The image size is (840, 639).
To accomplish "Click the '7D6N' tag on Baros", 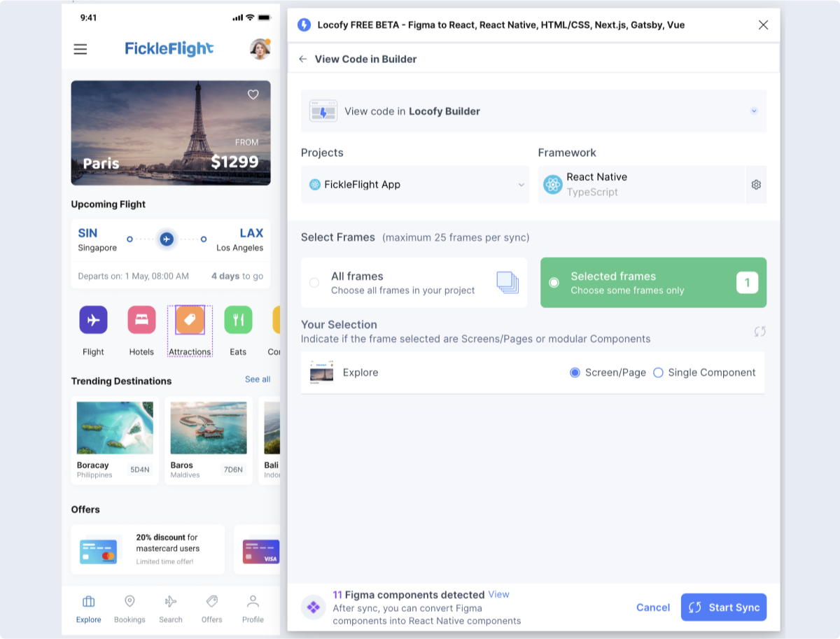I will 234,470.
